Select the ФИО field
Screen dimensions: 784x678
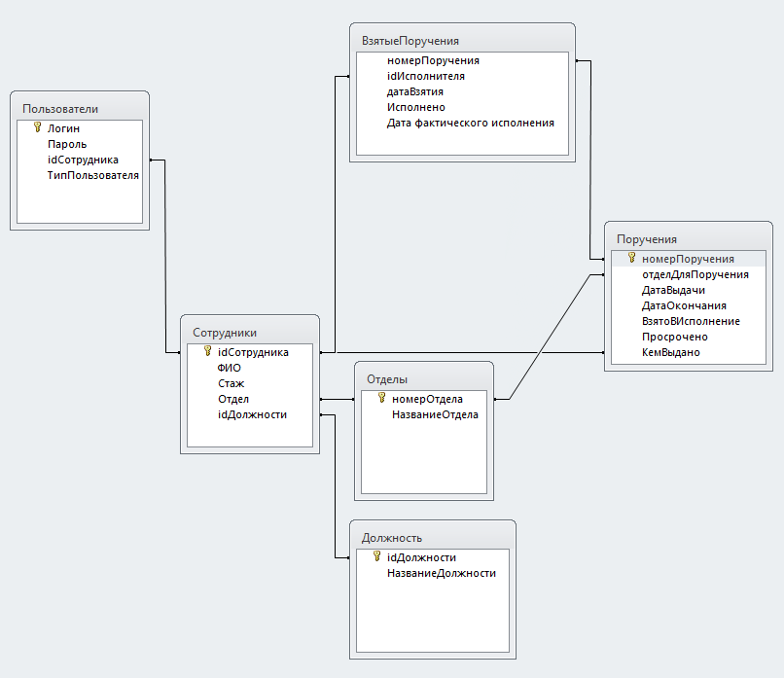pyautogui.click(x=229, y=368)
